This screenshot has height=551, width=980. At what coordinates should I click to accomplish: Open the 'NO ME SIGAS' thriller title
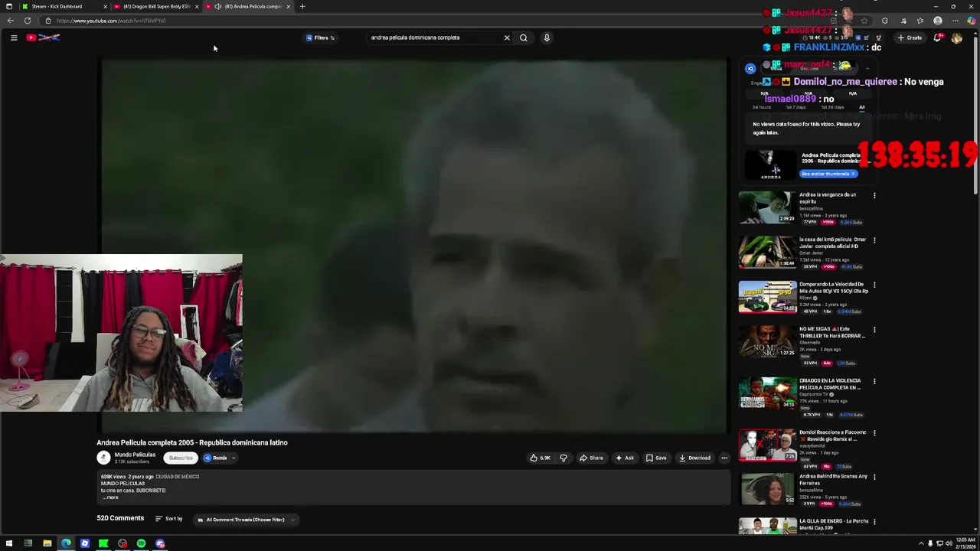pyautogui.click(x=832, y=332)
